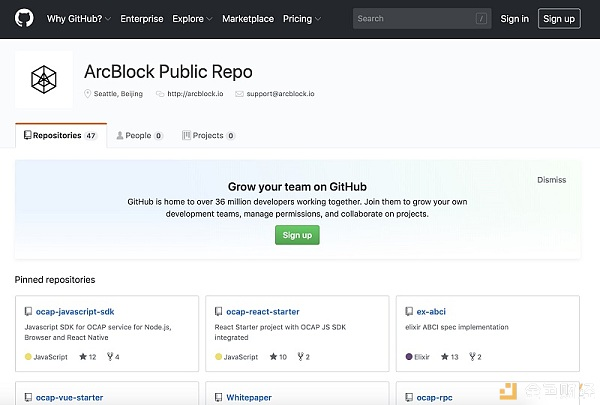Click the ArcBlock organization avatar logo

[x=44, y=80]
